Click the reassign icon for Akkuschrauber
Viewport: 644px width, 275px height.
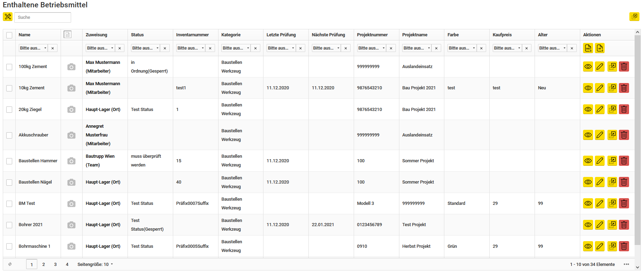point(612,135)
